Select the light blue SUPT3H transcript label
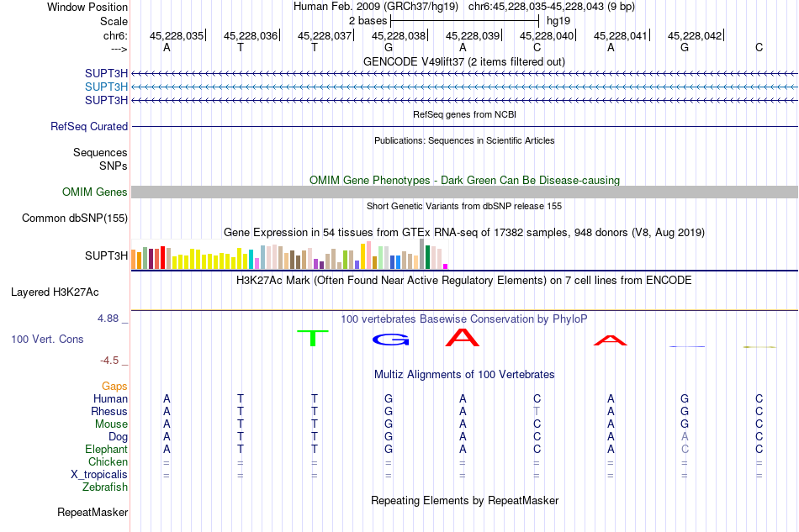799x532 pixels. click(x=106, y=87)
